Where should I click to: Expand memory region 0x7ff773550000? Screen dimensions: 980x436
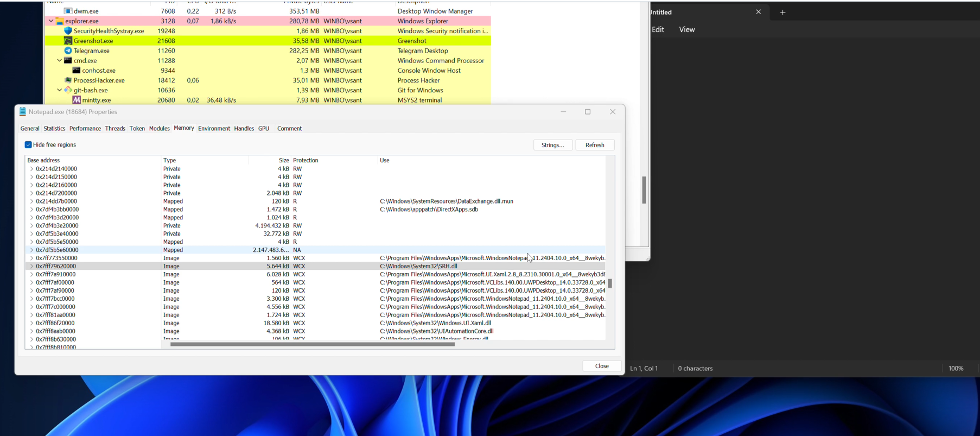[x=31, y=258]
